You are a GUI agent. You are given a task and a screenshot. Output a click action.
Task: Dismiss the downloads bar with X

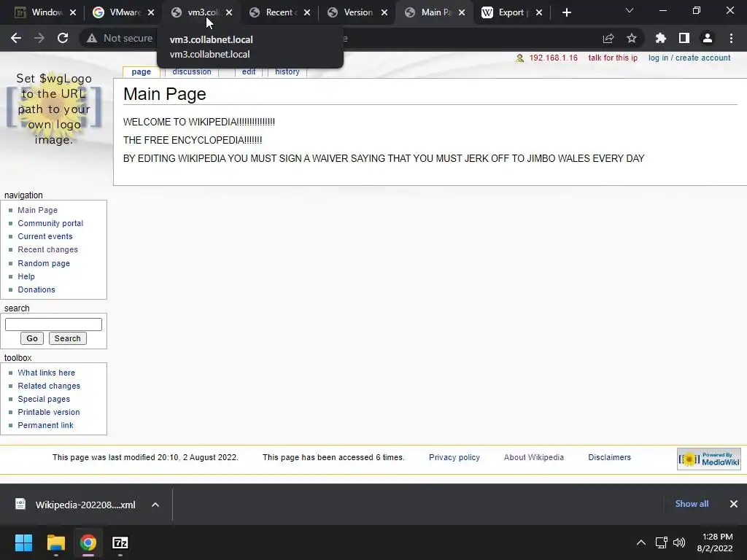click(x=734, y=504)
